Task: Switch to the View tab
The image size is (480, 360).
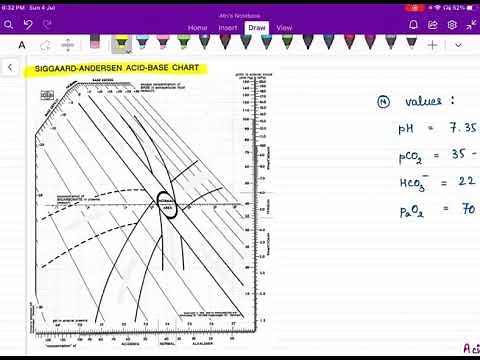Action: point(284,28)
